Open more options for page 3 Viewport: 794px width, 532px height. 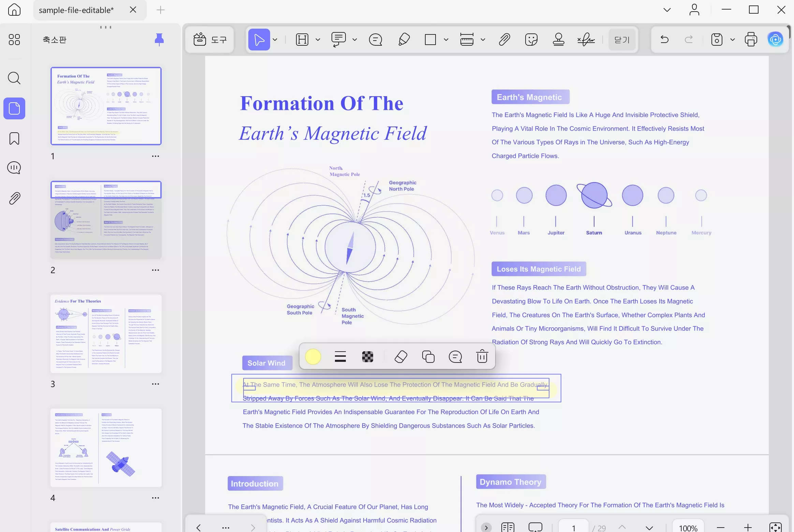point(156,384)
